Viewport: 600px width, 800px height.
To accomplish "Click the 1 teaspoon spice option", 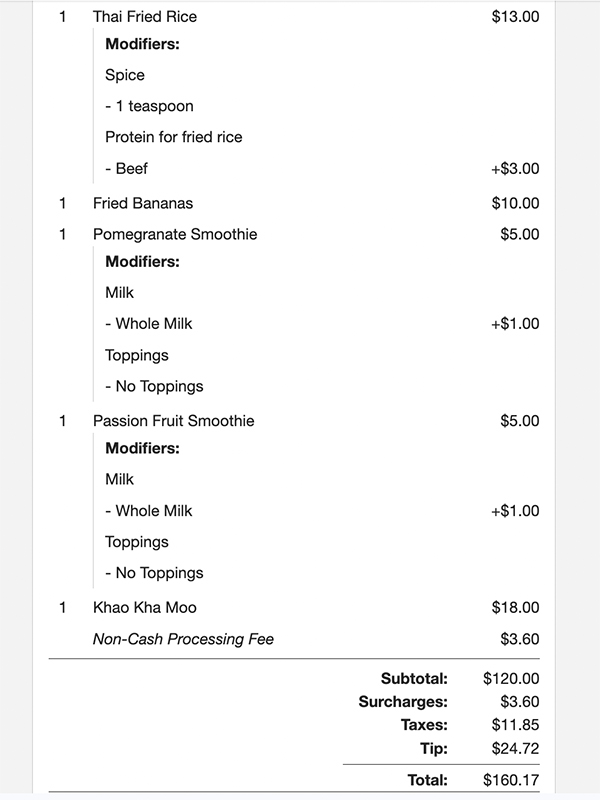I will (149, 106).
